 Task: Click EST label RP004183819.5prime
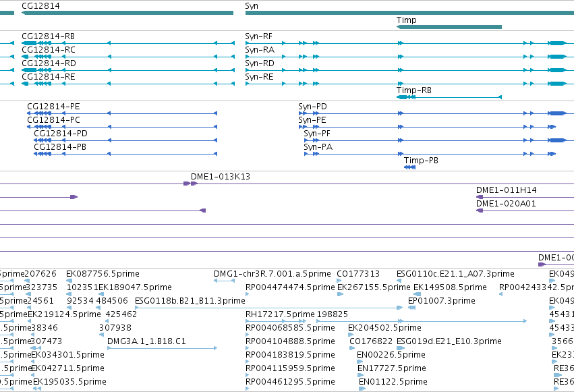tap(290, 355)
